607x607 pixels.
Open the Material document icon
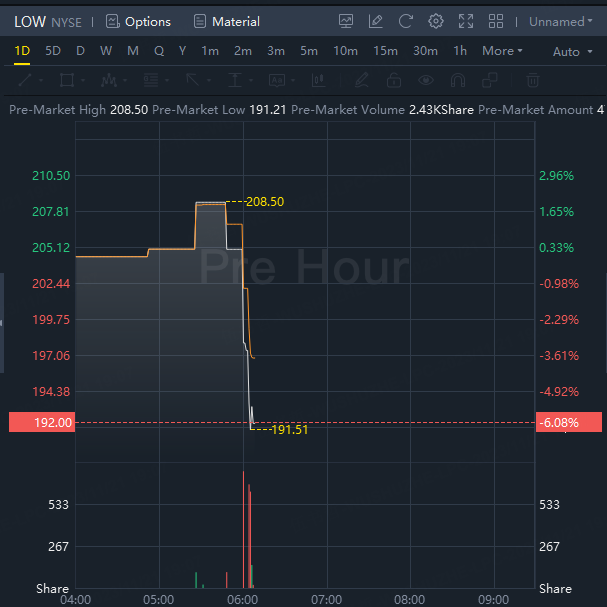200,21
